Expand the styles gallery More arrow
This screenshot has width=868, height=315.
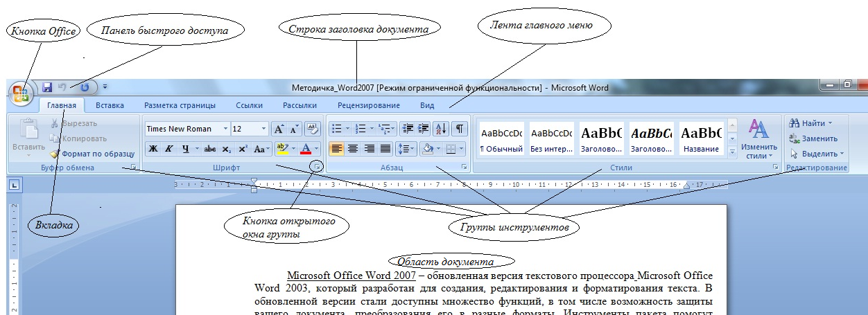(x=732, y=152)
